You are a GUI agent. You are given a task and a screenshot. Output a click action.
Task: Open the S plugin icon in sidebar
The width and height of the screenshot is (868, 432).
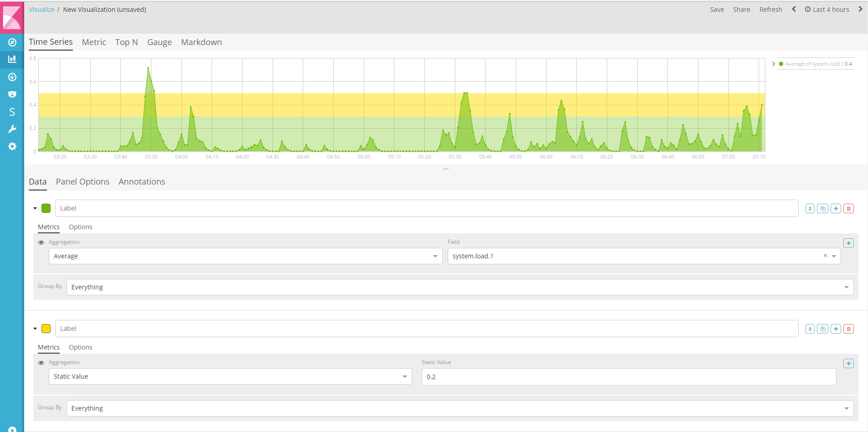pyautogui.click(x=12, y=112)
